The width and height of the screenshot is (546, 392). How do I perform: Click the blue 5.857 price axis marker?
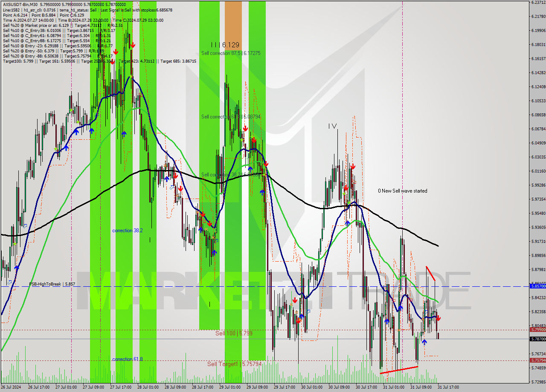pos(537,286)
